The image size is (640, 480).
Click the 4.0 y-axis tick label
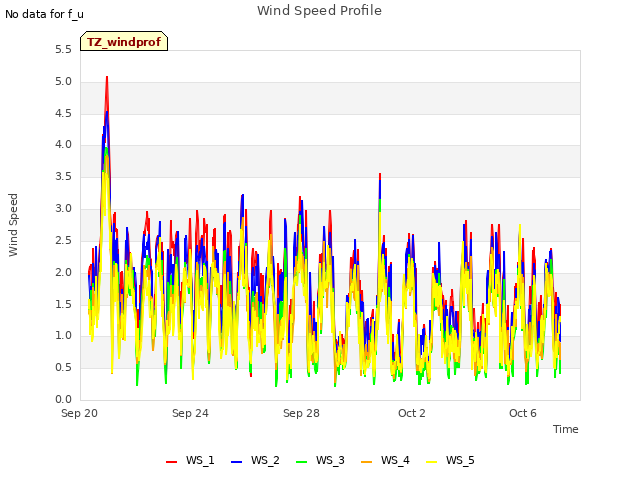coord(63,144)
